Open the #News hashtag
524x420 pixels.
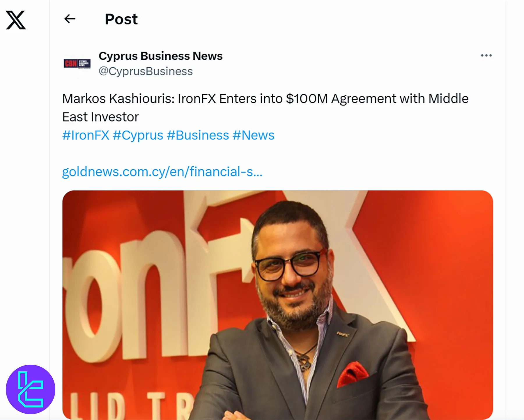point(254,135)
